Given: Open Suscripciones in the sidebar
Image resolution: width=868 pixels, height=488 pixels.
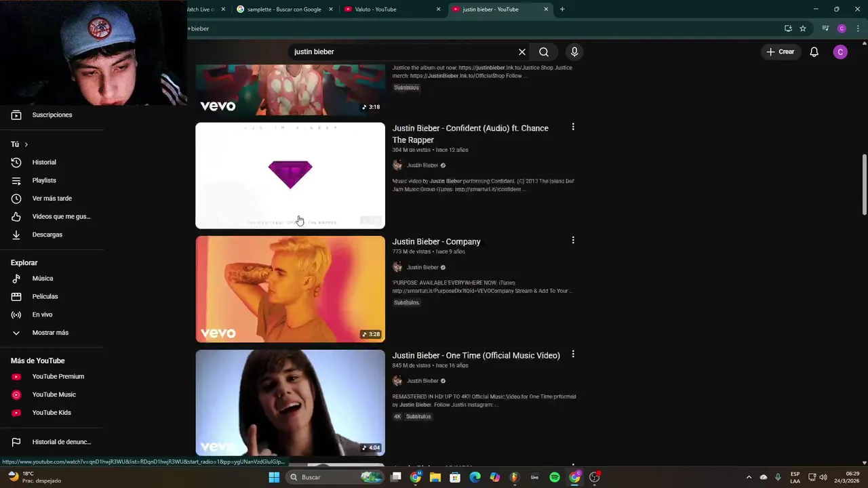Looking at the screenshot, I should pos(52,115).
